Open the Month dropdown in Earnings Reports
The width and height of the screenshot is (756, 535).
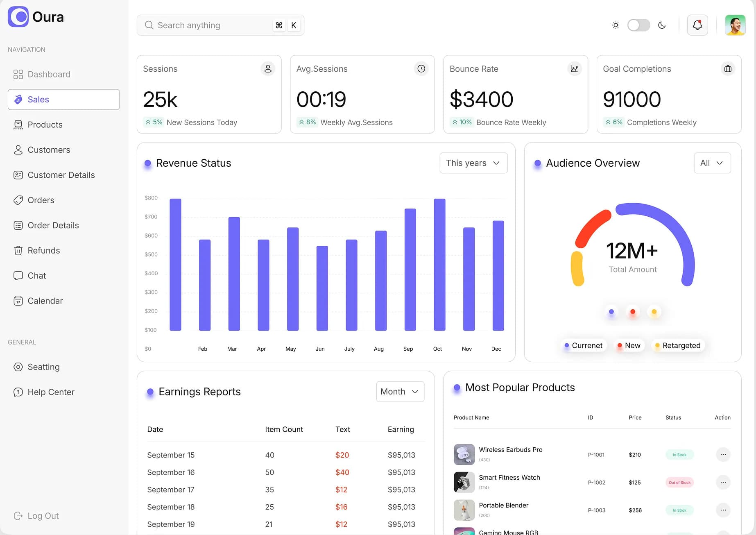(x=400, y=392)
